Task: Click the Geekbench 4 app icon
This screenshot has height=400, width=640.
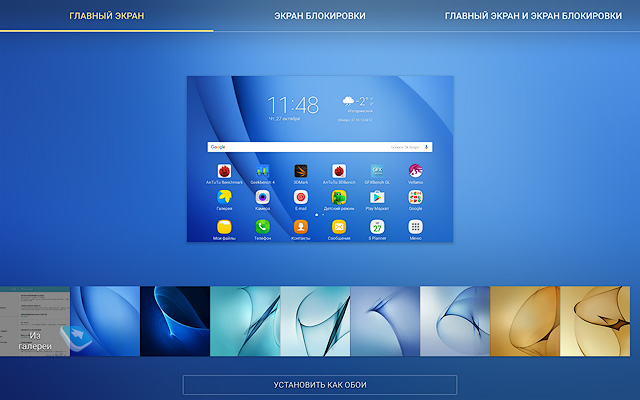Action: [x=262, y=171]
